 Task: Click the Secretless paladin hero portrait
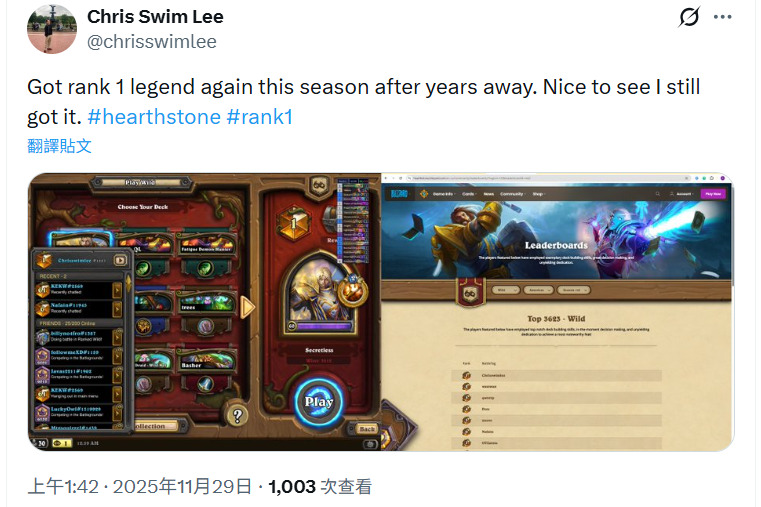coord(318,294)
